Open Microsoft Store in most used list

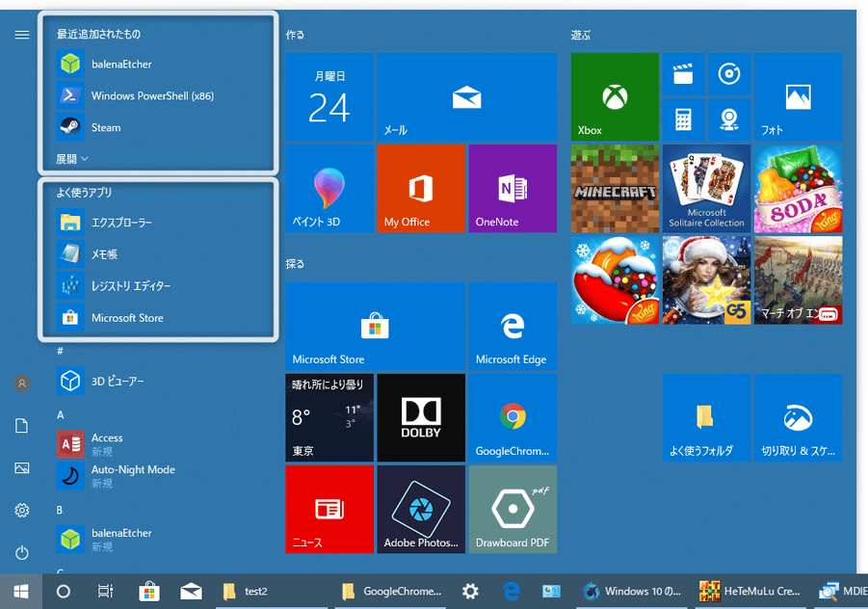pyautogui.click(x=159, y=318)
